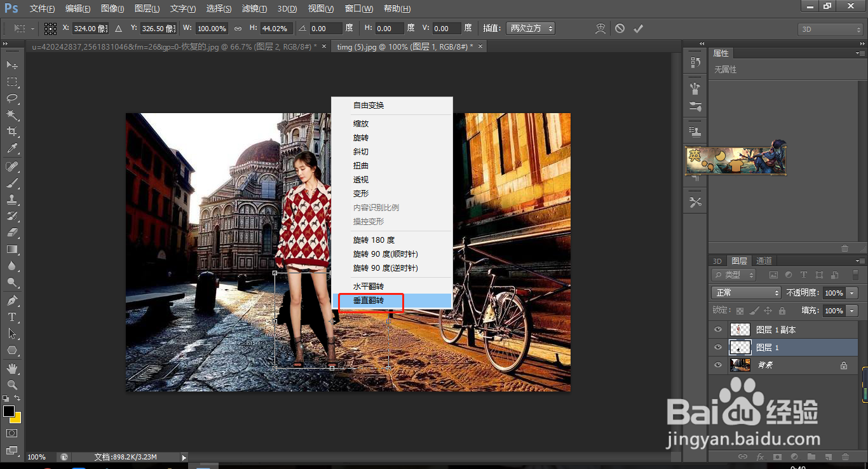Toggle Quick Mask mode

tap(12, 433)
